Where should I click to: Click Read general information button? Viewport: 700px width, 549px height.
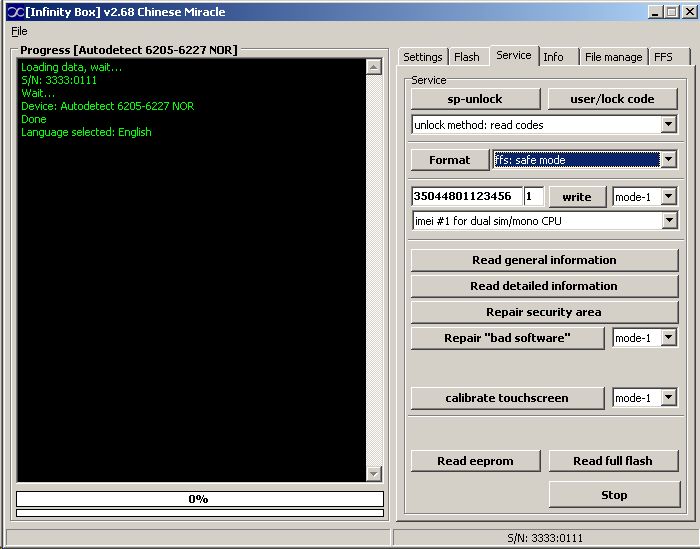click(544, 260)
